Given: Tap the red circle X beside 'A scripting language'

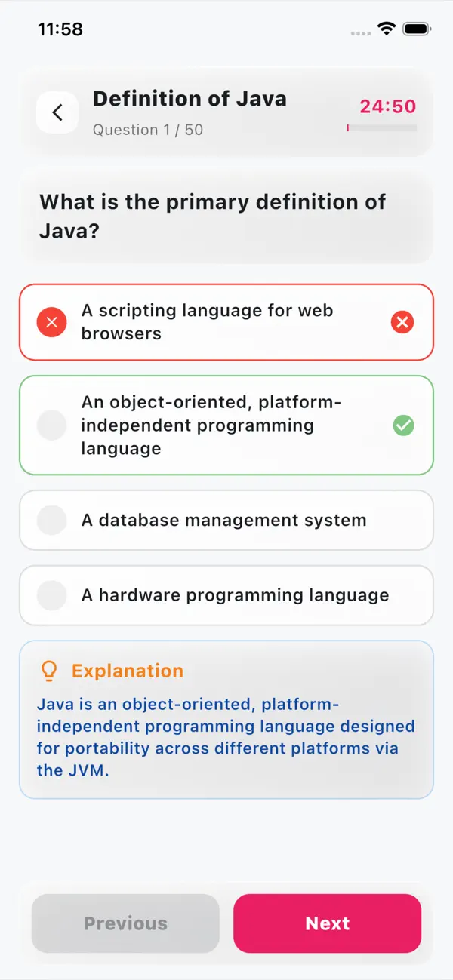Looking at the screenshot, I should click(51, 322).
